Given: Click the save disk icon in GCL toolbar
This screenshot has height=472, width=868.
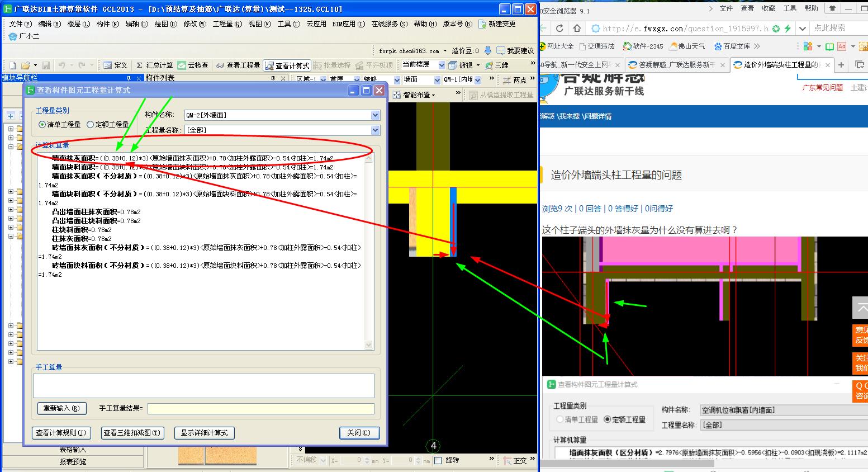Looking at the screenshot, I should pos(46,65).
